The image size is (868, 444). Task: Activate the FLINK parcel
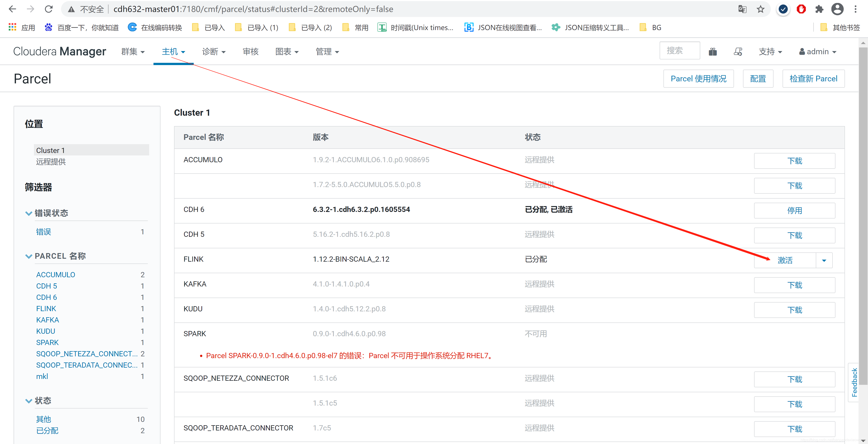785,260
